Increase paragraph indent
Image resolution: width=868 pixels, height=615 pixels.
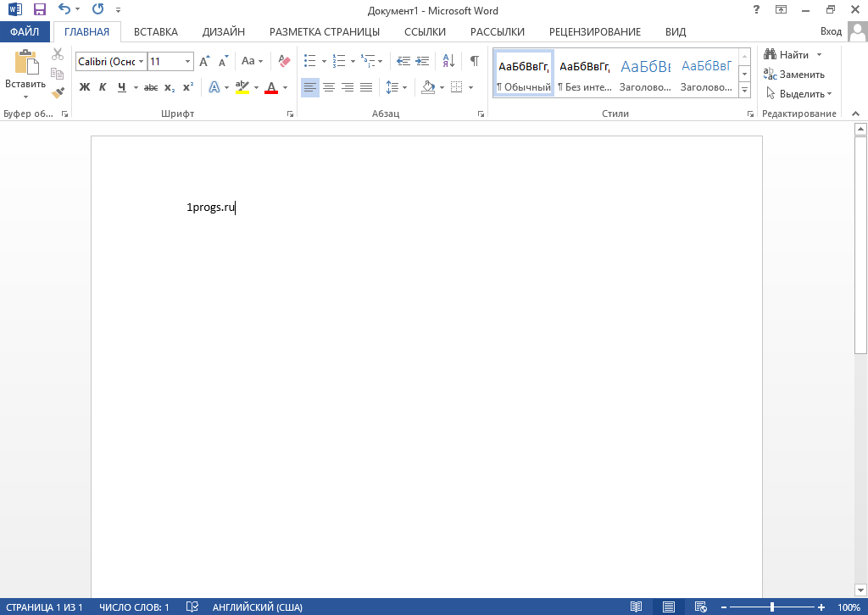421,60
